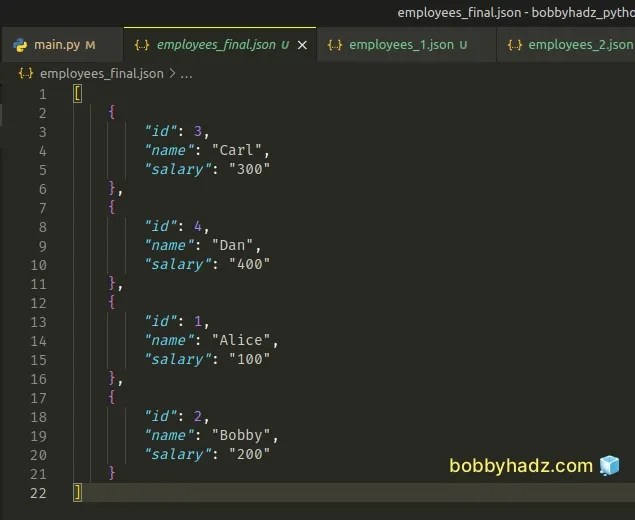Viewport: 635px width, 520px height.
Task: Click the JSON icon on employees_final.json tab
Action: pyautogui.click(x=142, y=45)
